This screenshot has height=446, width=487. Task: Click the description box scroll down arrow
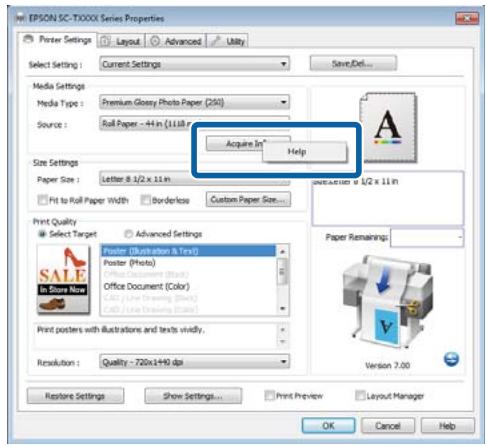(x=282, y=342)
